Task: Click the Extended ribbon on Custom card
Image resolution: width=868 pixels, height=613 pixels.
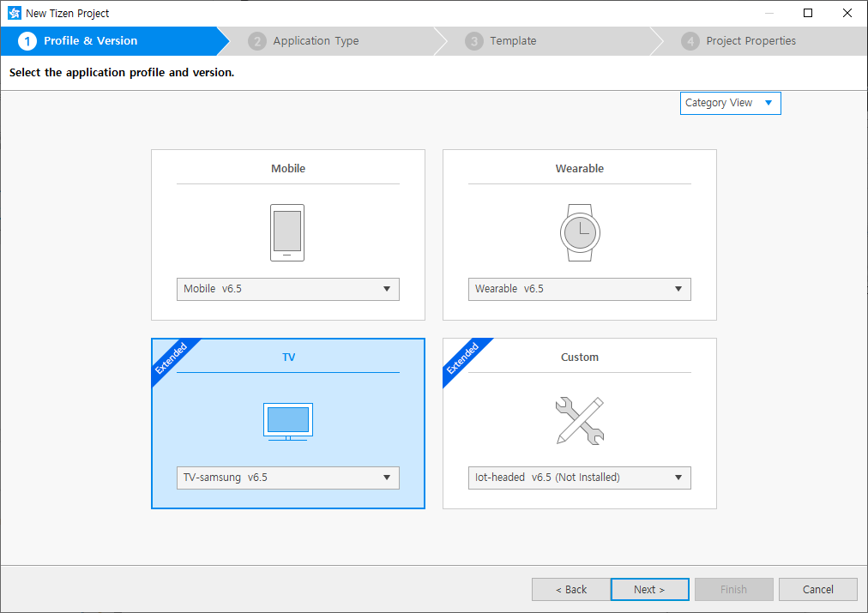Action: coord(463,358)
